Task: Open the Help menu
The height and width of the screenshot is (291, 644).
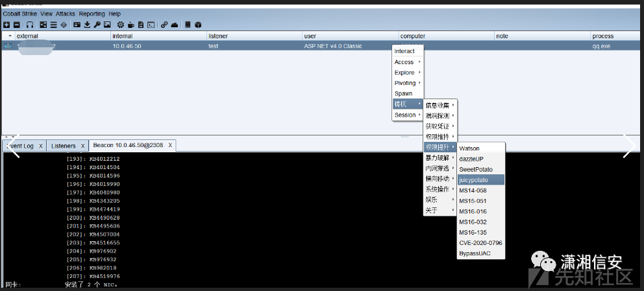Action: click(115, 14)
